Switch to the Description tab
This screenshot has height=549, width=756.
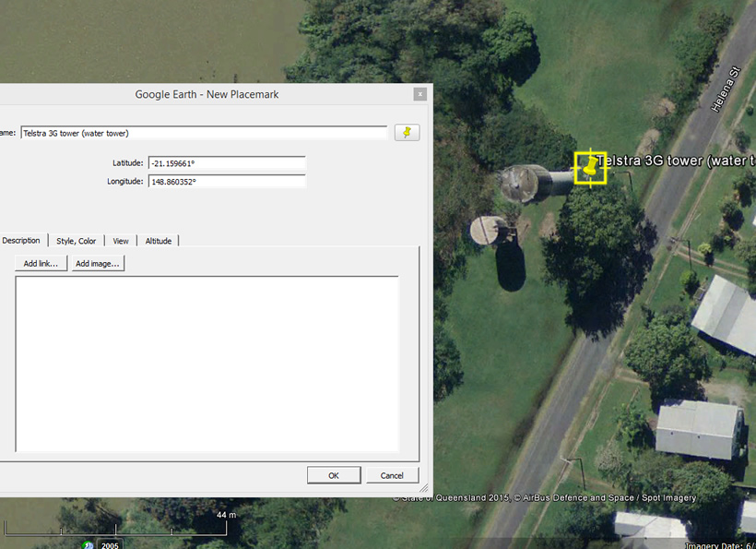[21, 240]
